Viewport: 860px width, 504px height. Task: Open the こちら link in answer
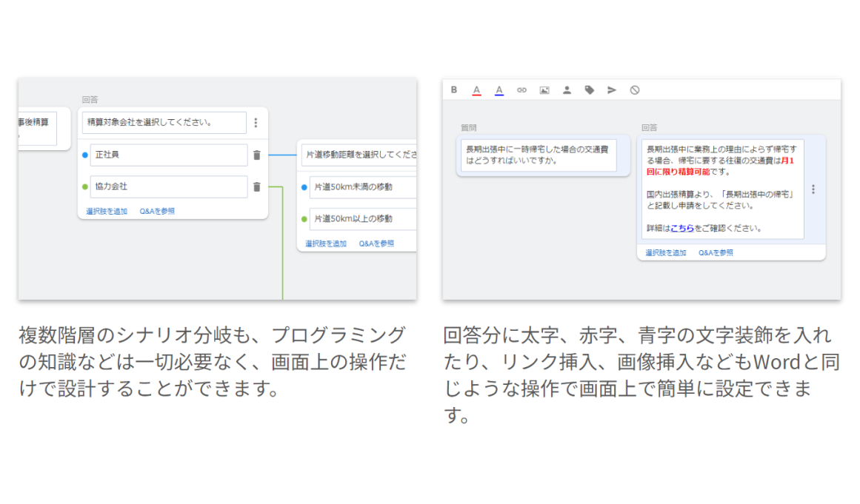coord(682,229)
